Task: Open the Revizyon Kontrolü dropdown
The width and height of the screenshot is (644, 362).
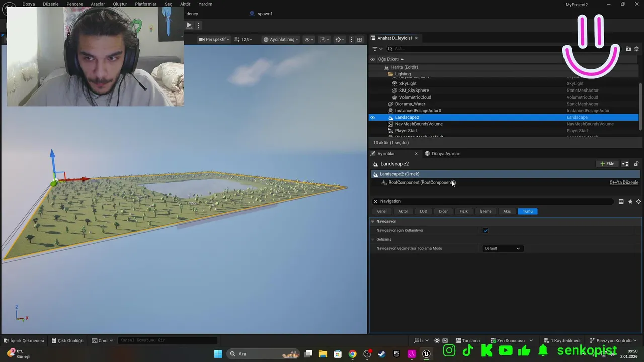Action: [613, 340]
